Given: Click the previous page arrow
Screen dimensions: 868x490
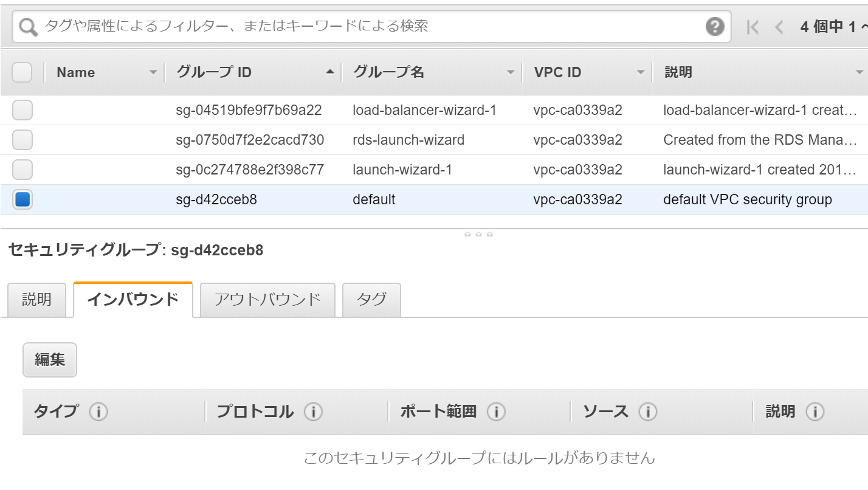Looking at the screenshot, I should point(779,27).
